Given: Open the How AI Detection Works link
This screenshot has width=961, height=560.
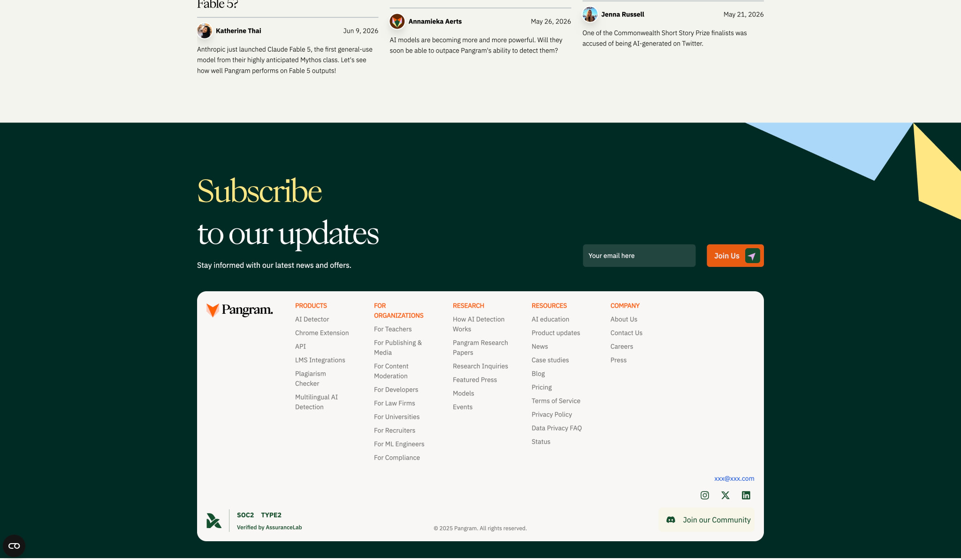Looking at the screenshot, I should coord(479,324).
